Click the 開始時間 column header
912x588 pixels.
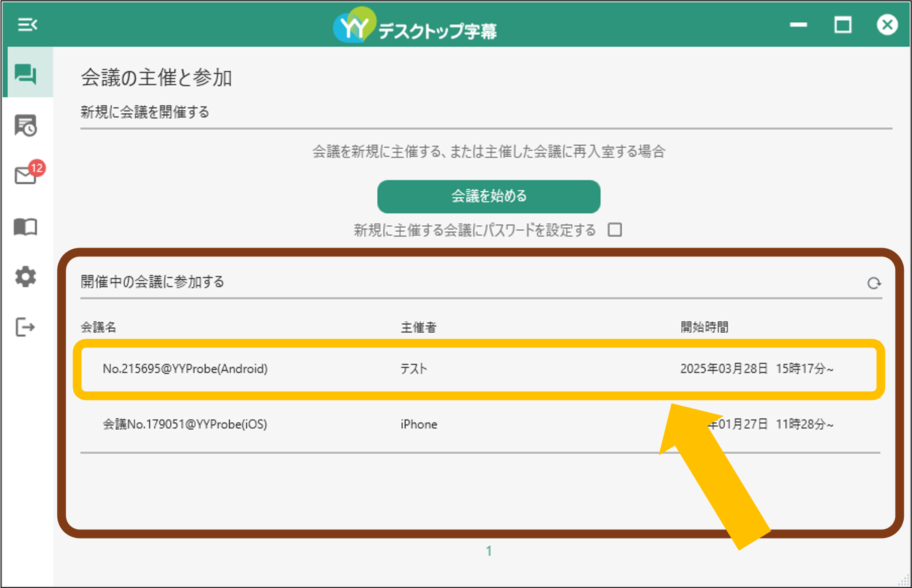(705, 327)
